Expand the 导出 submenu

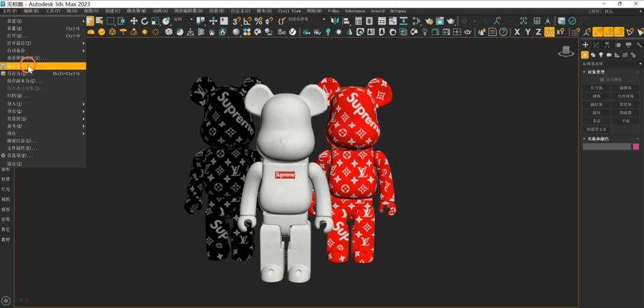click(x=44, y=111)
